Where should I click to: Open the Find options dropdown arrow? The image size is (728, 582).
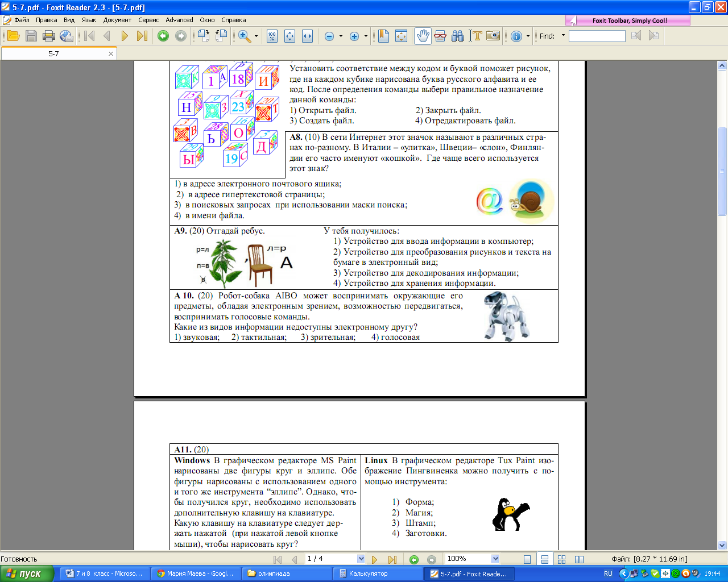pyautogui.click(x=563, y=36)
